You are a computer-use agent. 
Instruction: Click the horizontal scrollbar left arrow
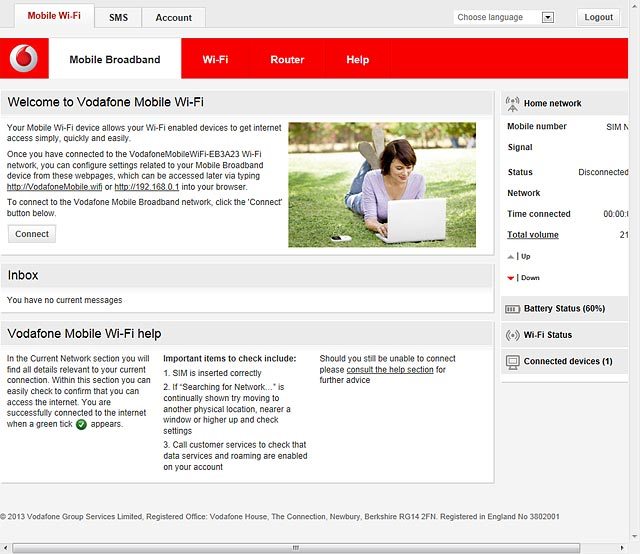(x=5, y=547)
